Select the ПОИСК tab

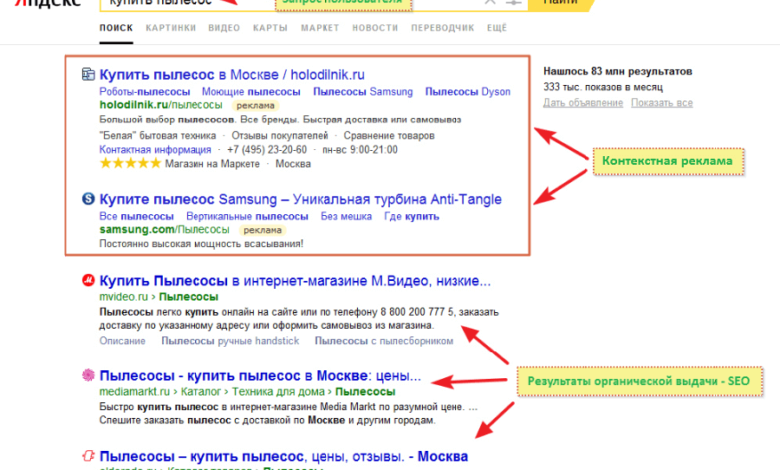pos(116,28)
